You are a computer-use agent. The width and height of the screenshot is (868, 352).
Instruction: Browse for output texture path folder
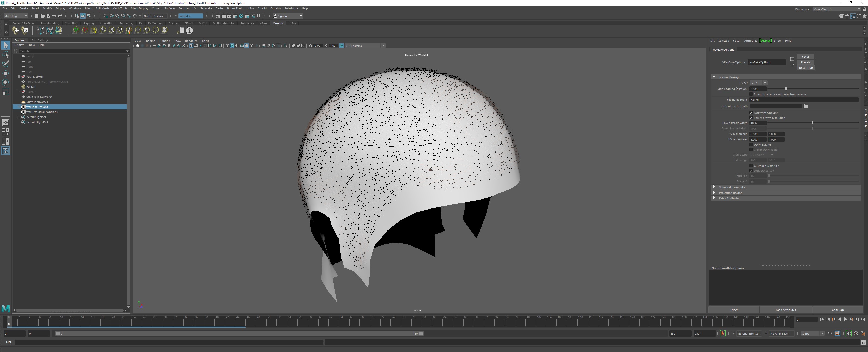(x=805, y=106)
